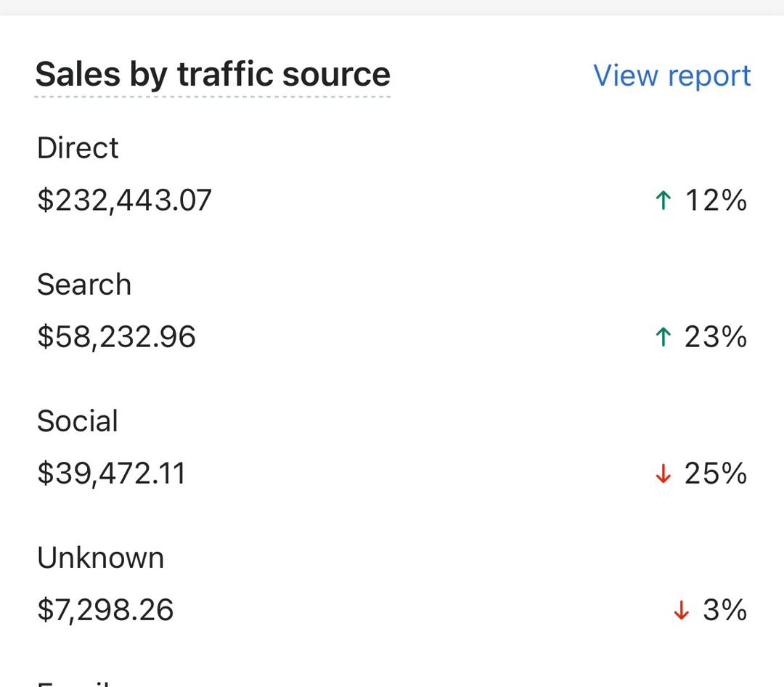Click the 25% change for Social
The height and width of the screenshot is (687, 784).
(x=716, y=473)
